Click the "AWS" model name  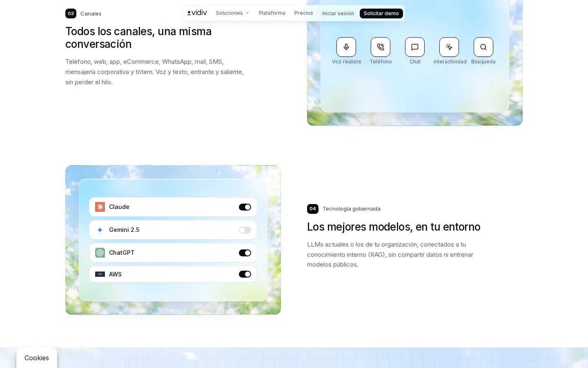pyautogui.click(x=115, y=274)
